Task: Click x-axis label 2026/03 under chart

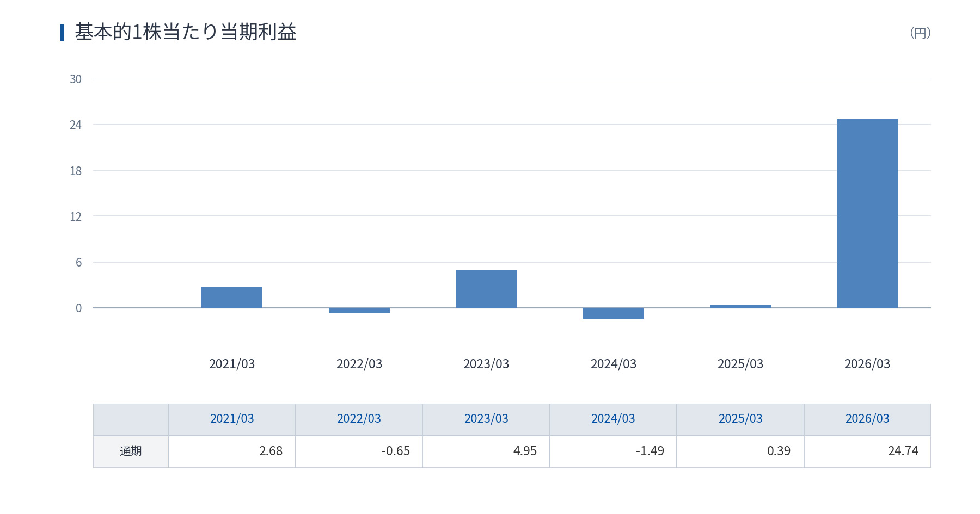Action: click(867, 364)
